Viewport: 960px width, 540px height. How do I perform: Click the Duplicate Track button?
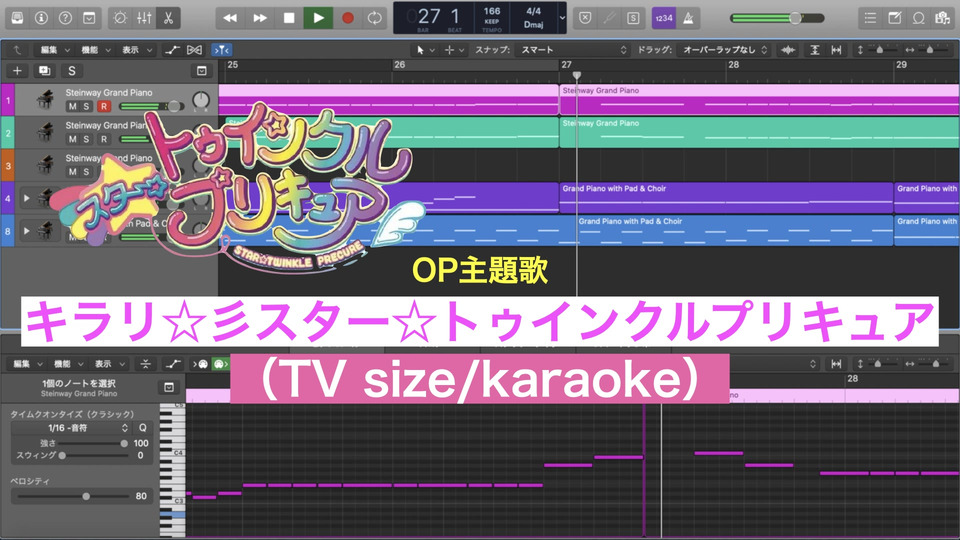click(45, 71)
